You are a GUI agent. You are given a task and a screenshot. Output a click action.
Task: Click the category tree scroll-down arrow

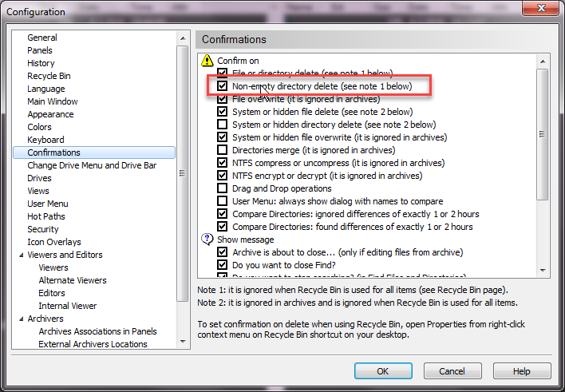pyautogui.click(x=184, y=345)
